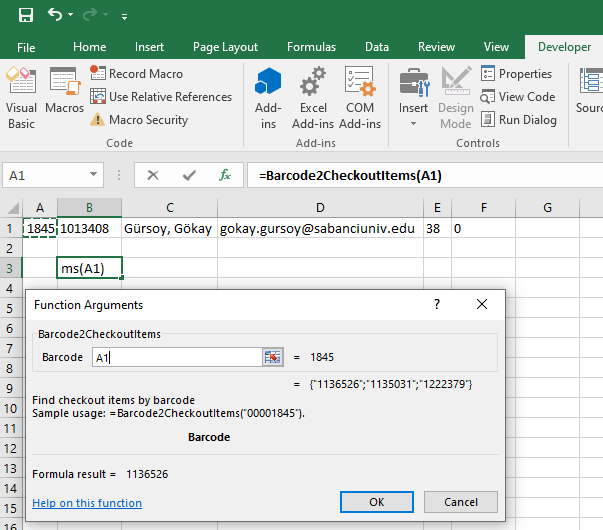Confirm the function with OK
603x530 pixels.
377,502
